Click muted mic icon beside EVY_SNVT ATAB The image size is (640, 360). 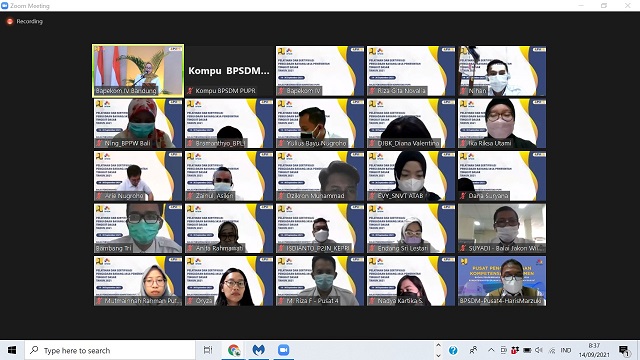coord(372,196)
